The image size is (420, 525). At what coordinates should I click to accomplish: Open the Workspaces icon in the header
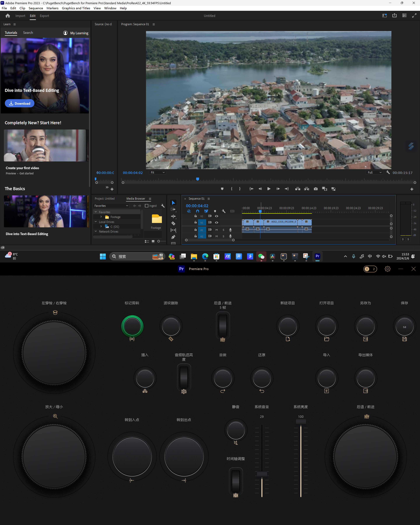tap(384, 16)
